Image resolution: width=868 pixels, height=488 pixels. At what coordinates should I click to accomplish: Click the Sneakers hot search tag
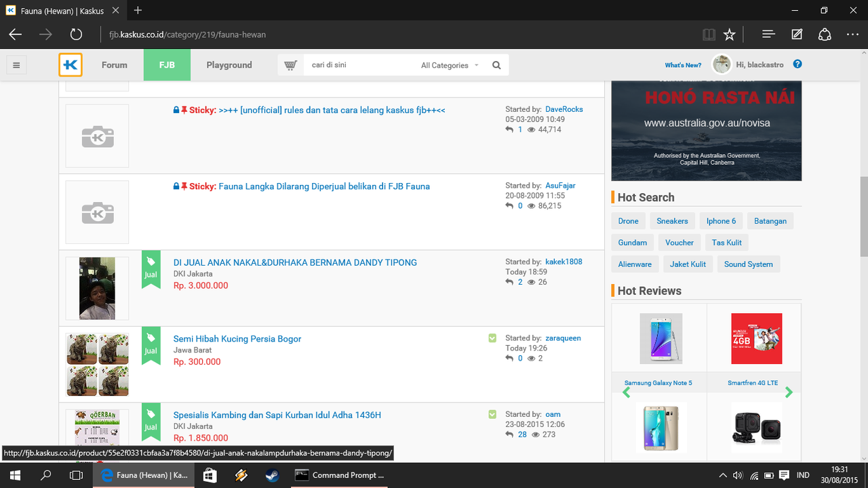[x=672, y=221]
